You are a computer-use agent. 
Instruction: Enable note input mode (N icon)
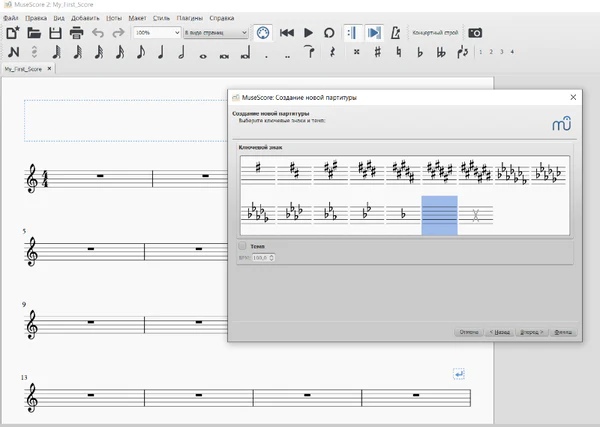(13, 52)
